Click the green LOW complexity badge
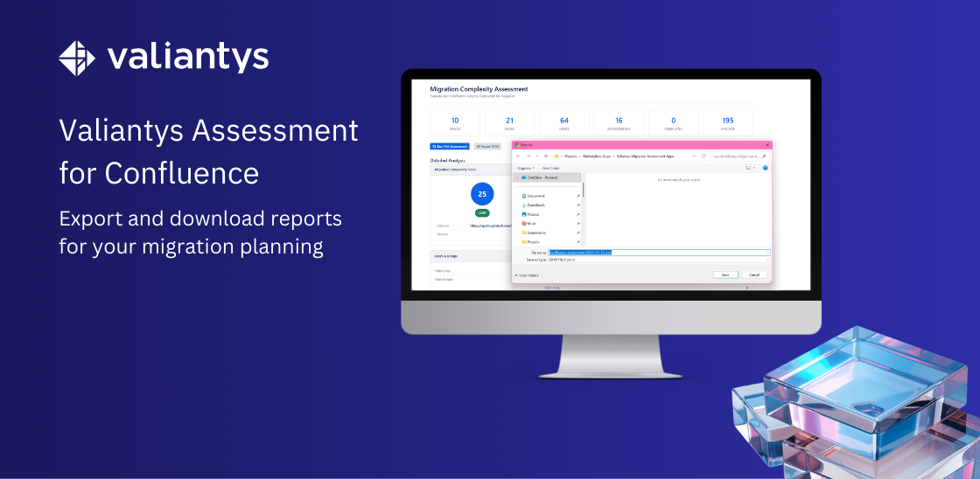 point(482,212)
